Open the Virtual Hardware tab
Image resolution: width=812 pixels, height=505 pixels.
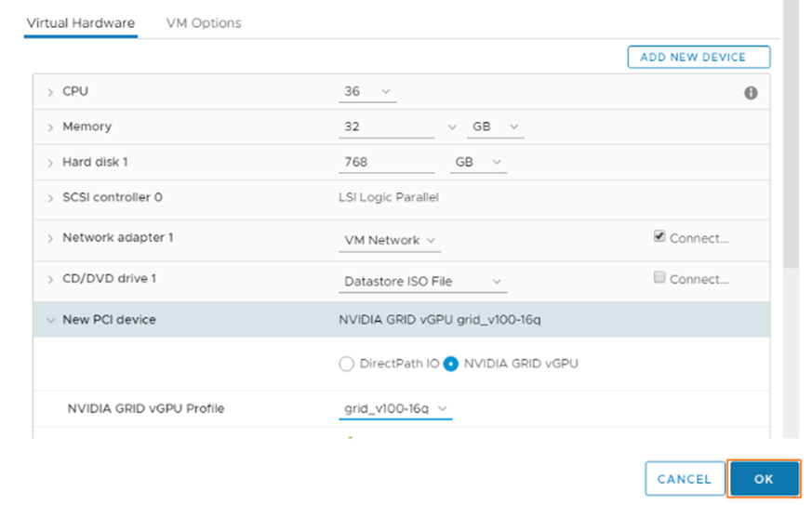tap(80, 23)
